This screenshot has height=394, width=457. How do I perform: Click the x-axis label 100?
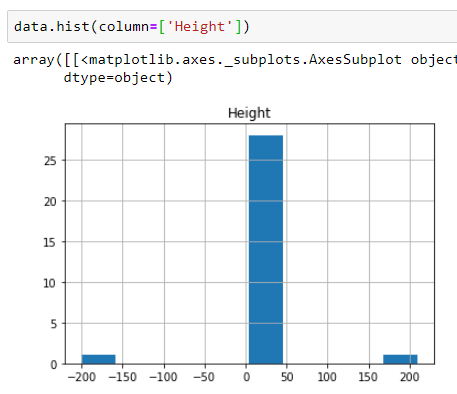pos(327,377)
